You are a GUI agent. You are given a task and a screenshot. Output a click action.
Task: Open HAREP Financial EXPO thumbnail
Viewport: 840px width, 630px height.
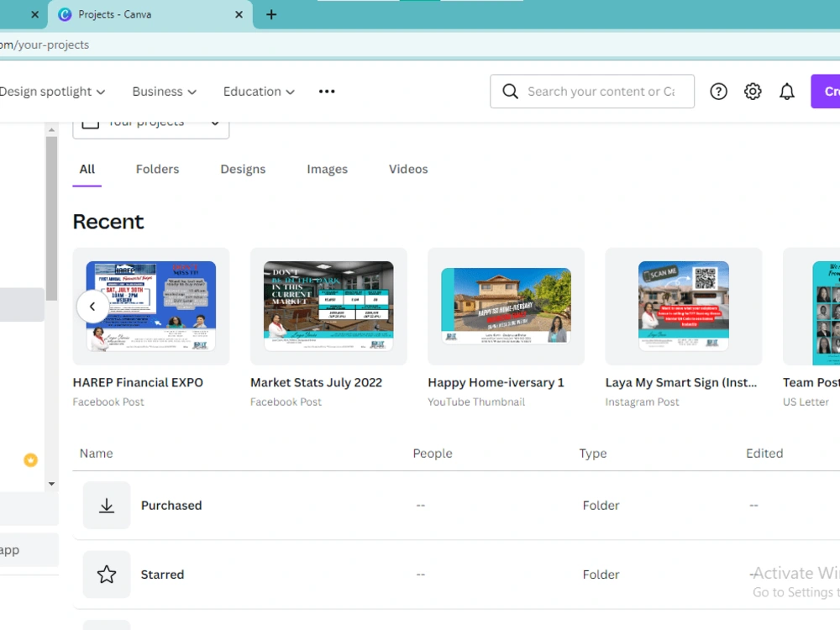click(x=151, y=307)
